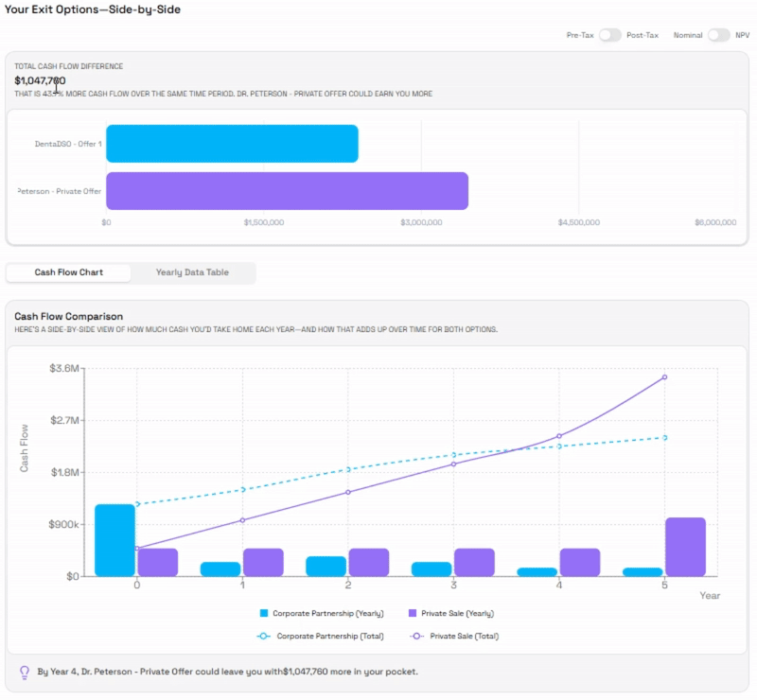757x700 pixels.
Task: Click the $3.6M y-axis label
Action: pos(63,368)
